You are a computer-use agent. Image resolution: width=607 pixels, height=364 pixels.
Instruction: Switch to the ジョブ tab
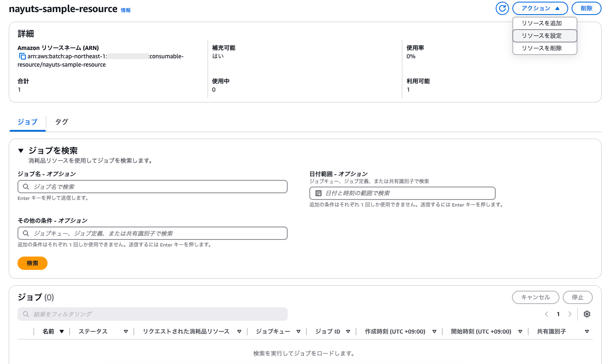tap(28, 122)
